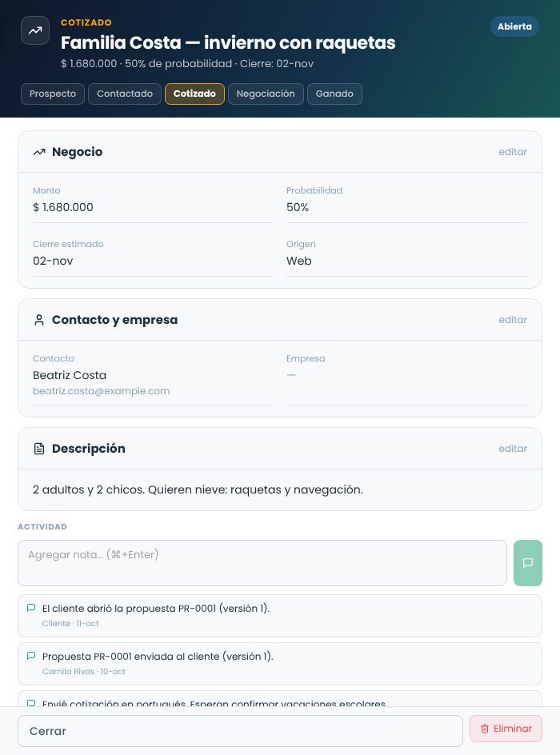
Task: Click the title 'Familia Costa — invierno con raquetas'
Action: (x=228, y=43)
